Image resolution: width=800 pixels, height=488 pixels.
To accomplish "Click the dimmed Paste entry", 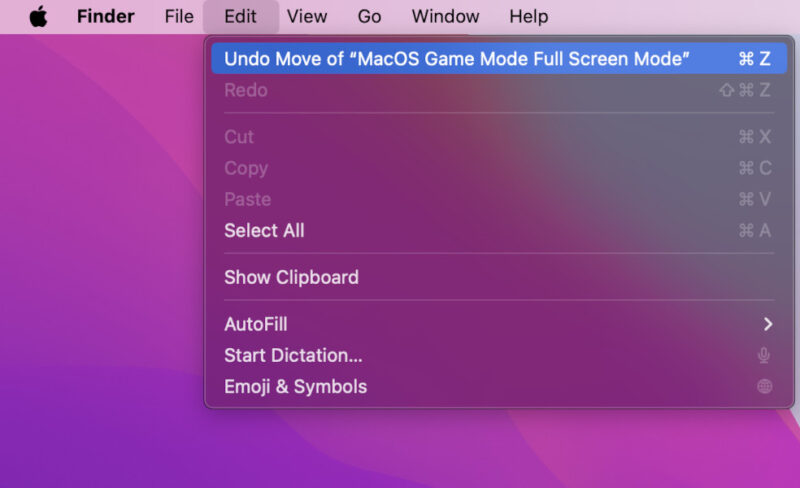I will point(499,199).
